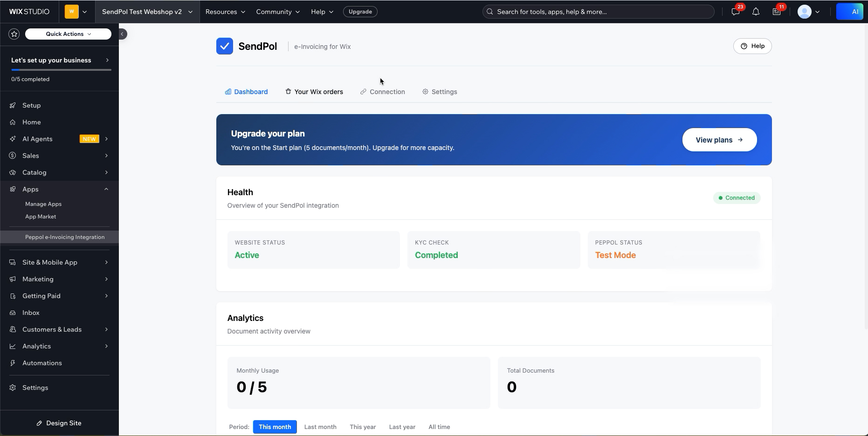Open the chat messages icon with 23 badge
The height and width of the screenshot is (436, 868).
click(736, 12)
